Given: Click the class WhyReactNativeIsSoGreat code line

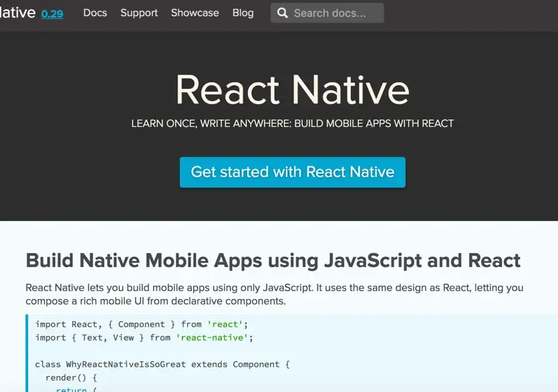Looking at the screenshot, I should pos(162,364).
